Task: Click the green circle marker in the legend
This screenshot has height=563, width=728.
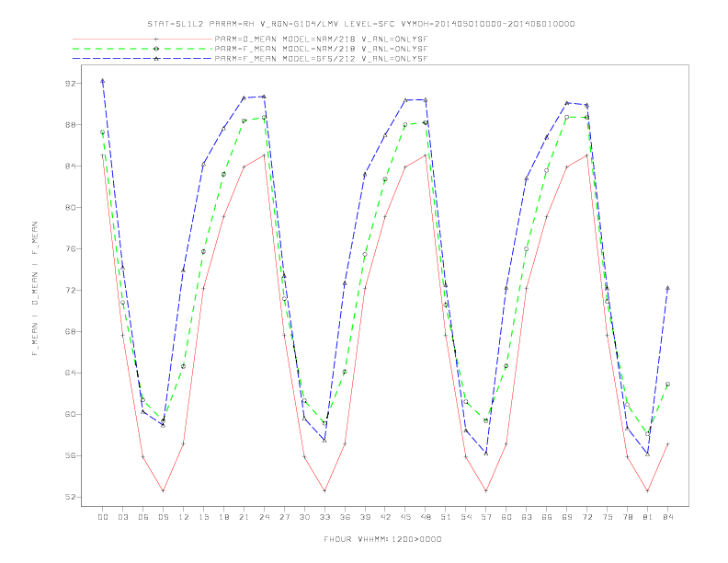Action: (156, 49)
